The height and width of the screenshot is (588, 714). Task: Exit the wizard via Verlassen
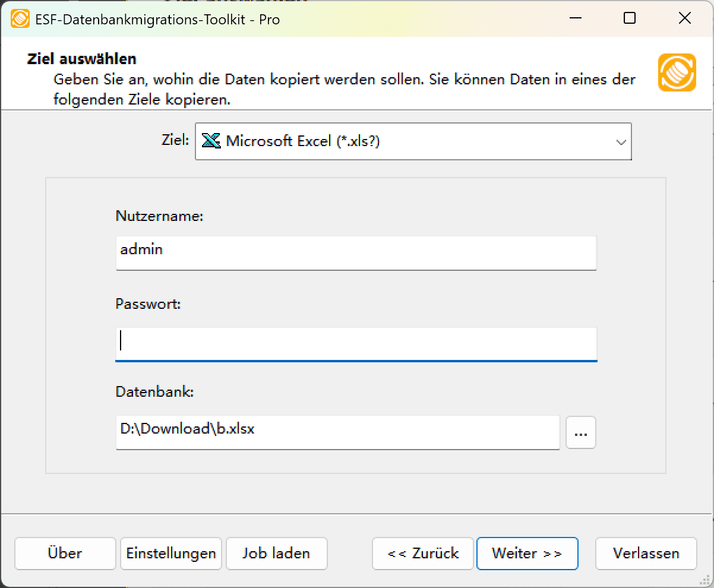click(646, 553)
